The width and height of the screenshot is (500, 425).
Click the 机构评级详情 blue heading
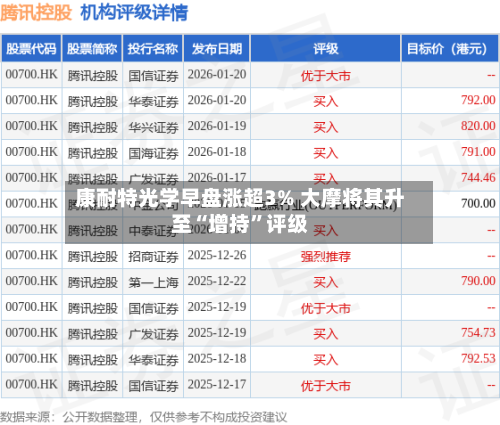(134, 13)
